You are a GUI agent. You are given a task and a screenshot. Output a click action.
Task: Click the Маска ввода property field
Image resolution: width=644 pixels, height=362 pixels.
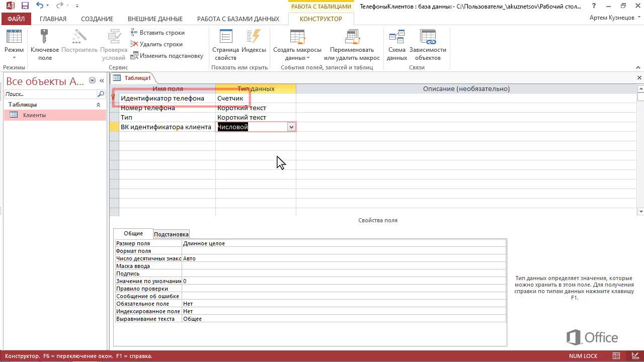[344, 266]
